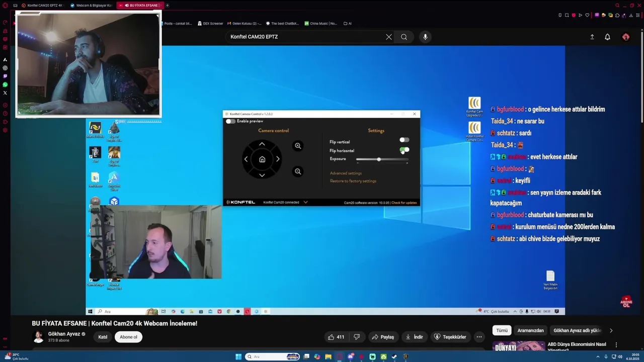Viewport: 644px width, 362px height.
Task: Click the Windows taskbar search box
Action: [x=272, y=357]
